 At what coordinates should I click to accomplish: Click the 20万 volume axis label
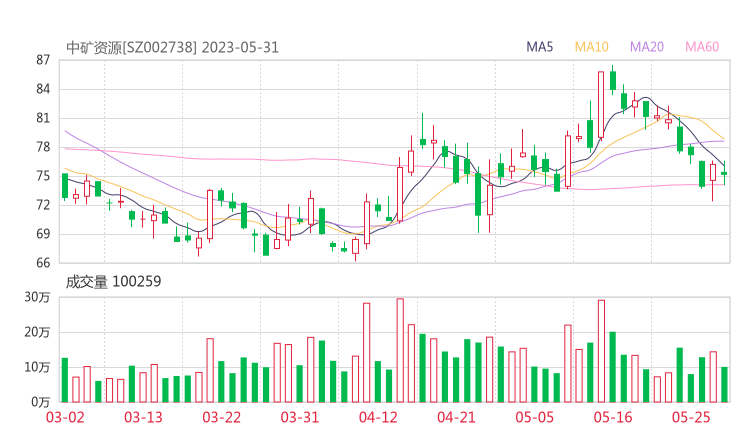pyautogui.click(x=37, y=332)
